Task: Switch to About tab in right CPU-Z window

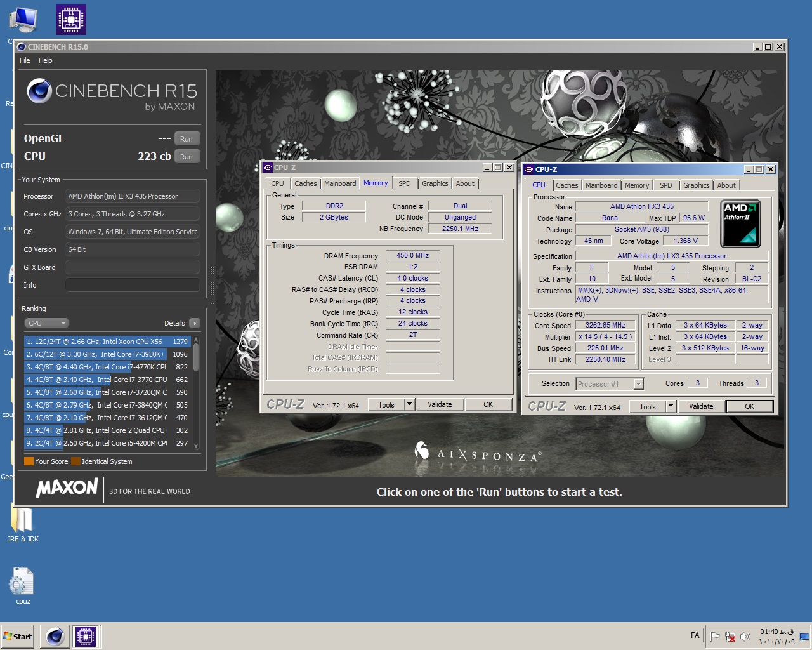Action: pos(726,185)
